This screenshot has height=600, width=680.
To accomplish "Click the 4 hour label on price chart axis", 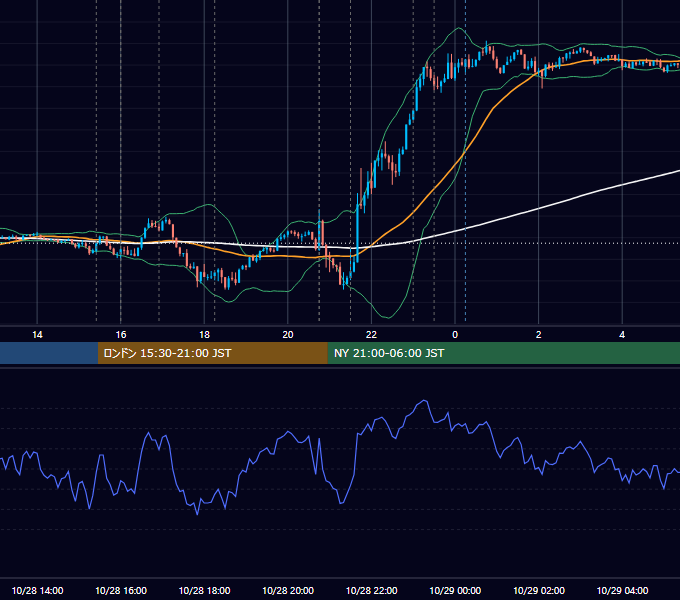I will (622, 335).
